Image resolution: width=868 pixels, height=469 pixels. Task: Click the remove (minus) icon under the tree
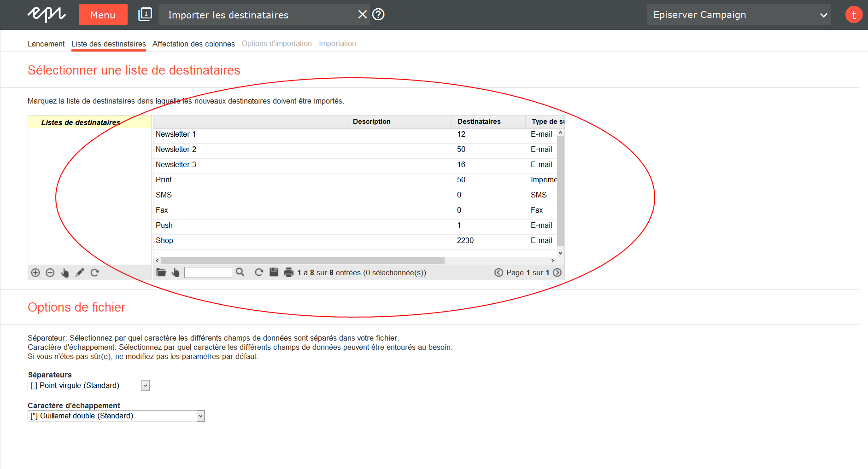[50, 272]
